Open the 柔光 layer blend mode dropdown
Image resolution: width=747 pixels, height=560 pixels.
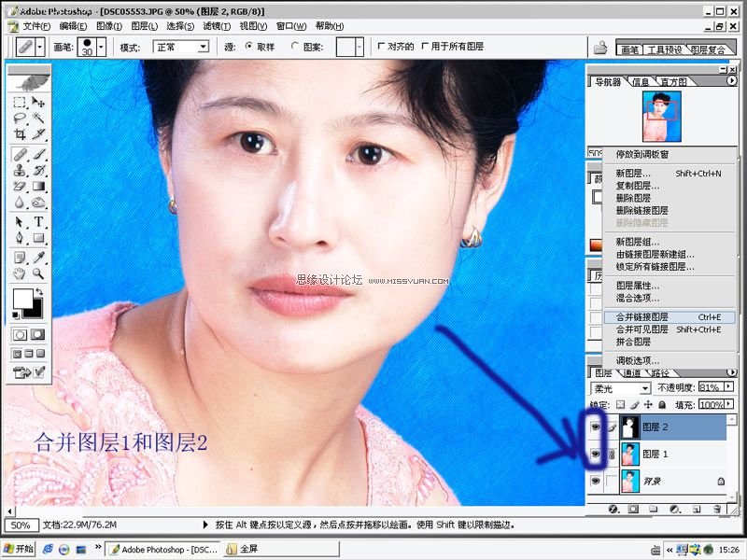click(x=645, y=388)
